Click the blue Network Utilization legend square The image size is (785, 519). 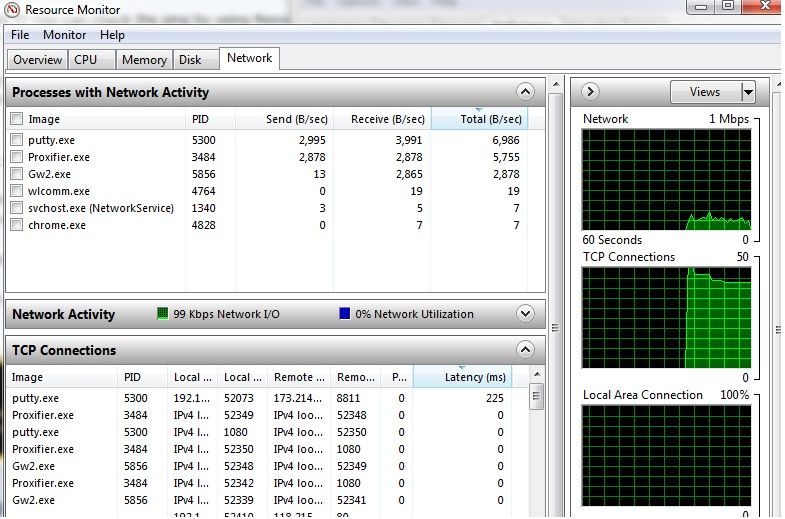[345, 314]
